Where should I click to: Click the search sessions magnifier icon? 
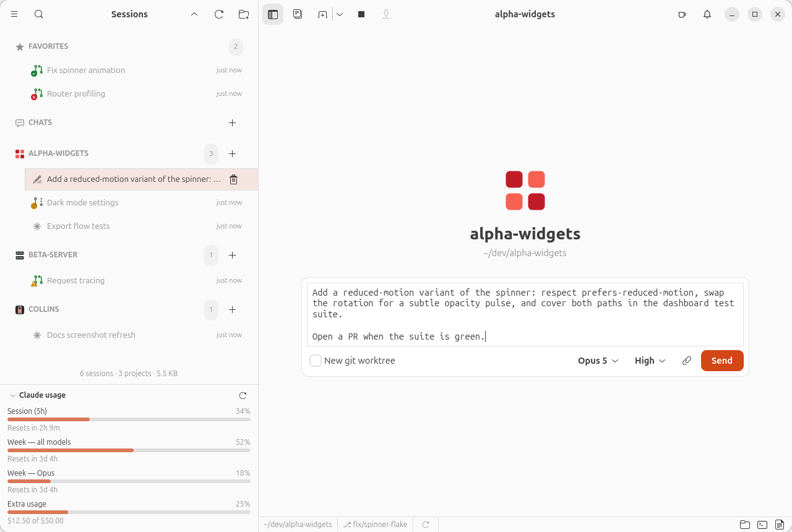(x=39, y=14)
